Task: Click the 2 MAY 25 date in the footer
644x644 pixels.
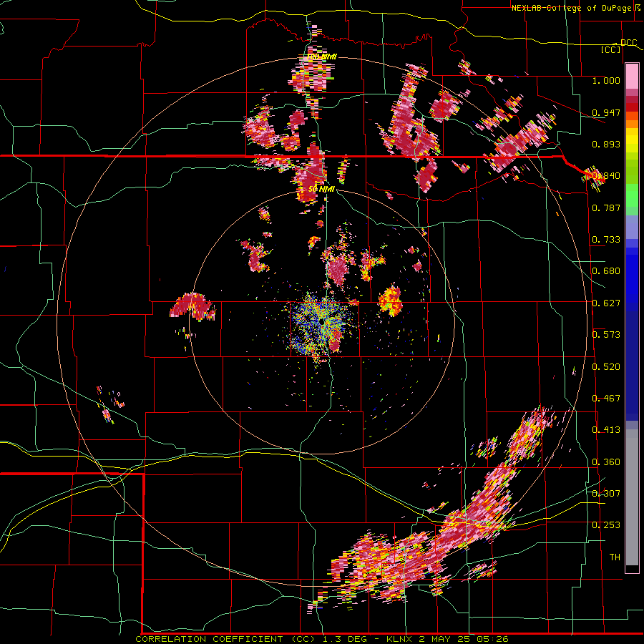Action: point(445,639)
